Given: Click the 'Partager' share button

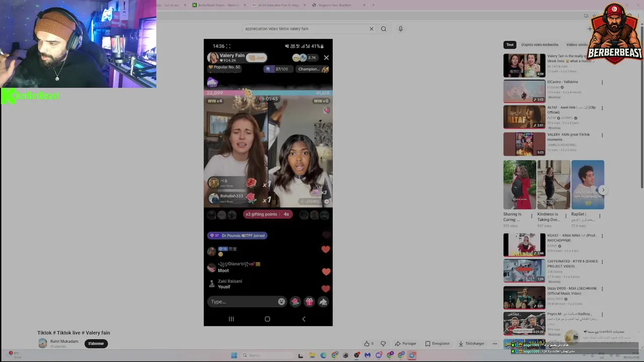Looking at the screenshot, I should click(406, 343).
